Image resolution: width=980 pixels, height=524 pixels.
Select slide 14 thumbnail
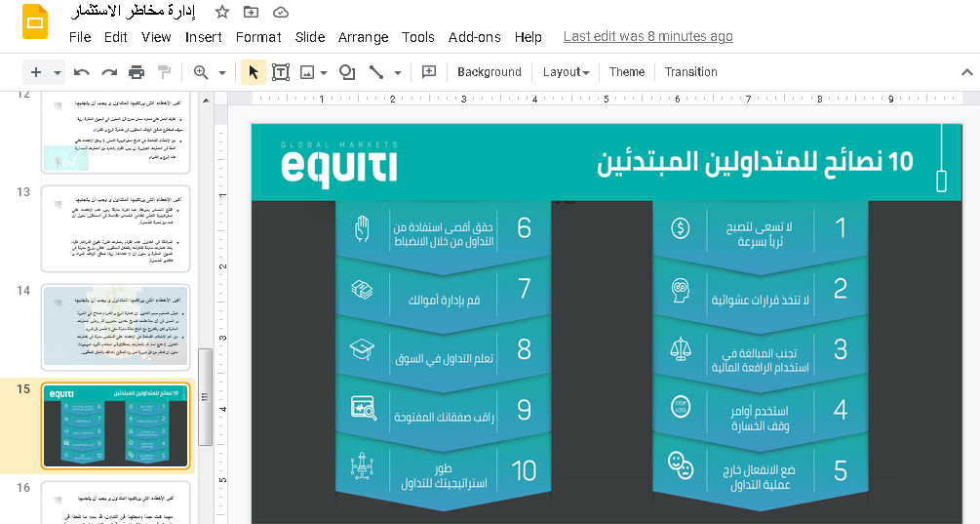click(116, 327)
